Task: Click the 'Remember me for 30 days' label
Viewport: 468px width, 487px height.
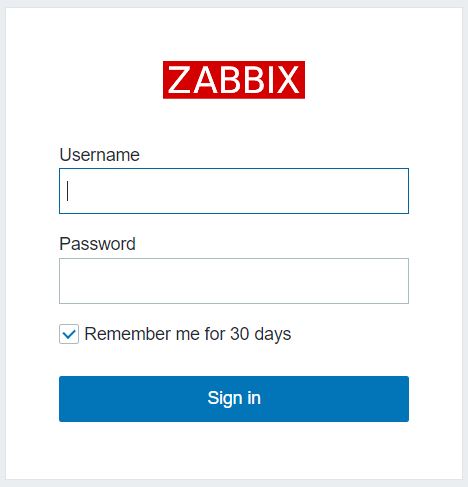Action: tap(188, 334)
